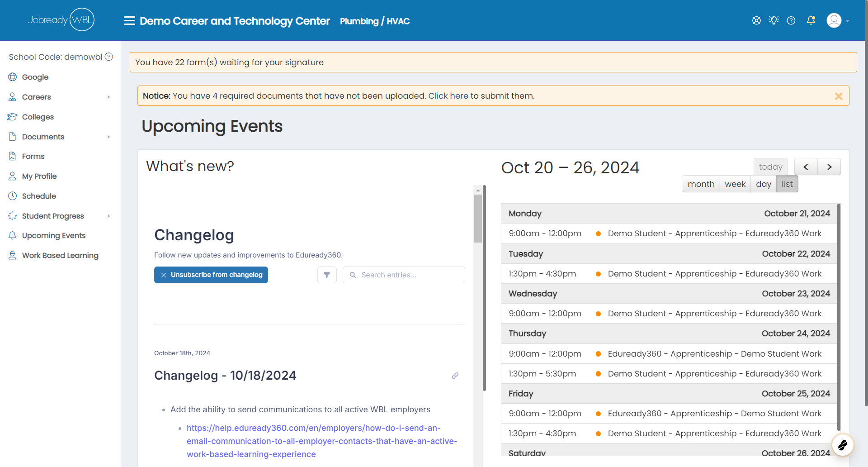Open Google in the sidebar
This screenshot has height=467, width=868.
[x=35, y=77]
